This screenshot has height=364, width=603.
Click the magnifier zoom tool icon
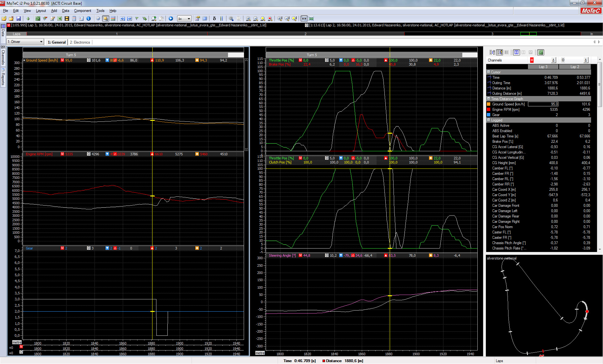pyautogui.click(x=231, y=19)
